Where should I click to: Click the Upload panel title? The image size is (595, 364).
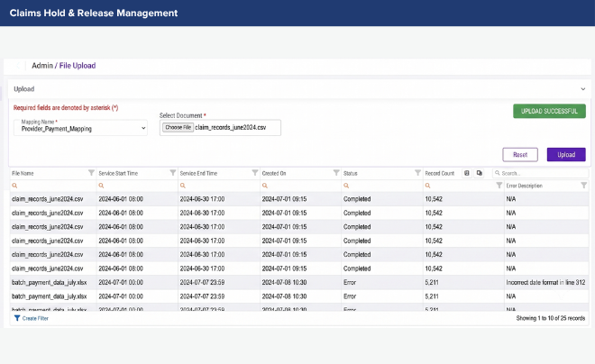[x=24, y=89]
